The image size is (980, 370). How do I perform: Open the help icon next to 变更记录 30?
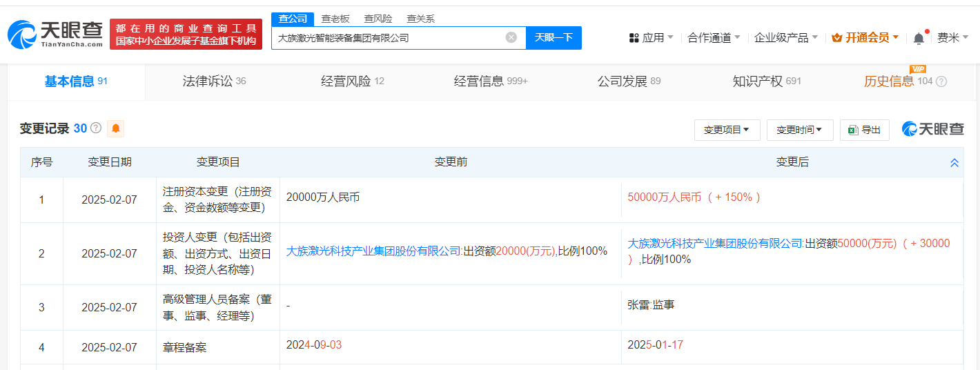96,128
